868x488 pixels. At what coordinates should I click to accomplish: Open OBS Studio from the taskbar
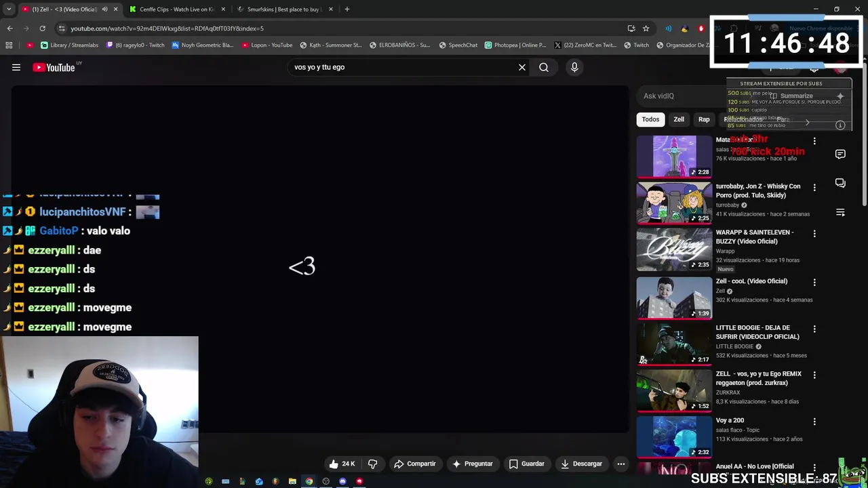(x=325, y=481)
